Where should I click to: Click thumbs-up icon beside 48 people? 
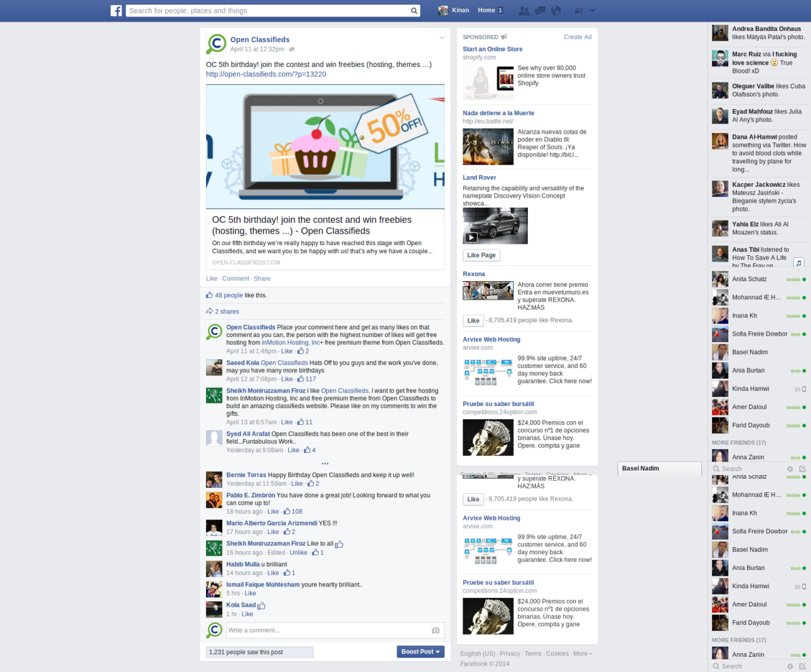[209, 295]
